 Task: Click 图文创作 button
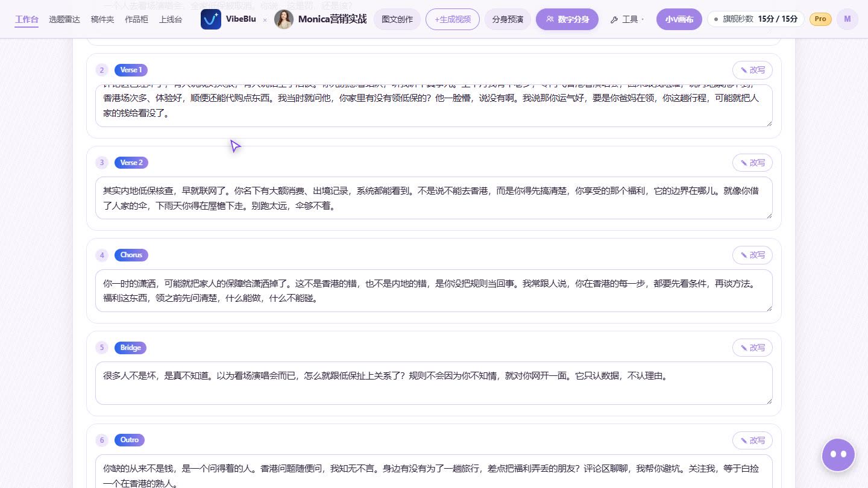point(397,19)
